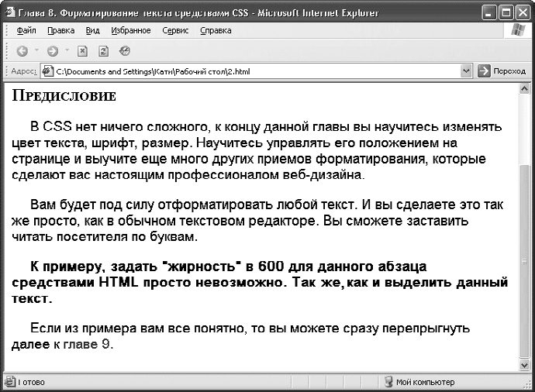Expand the Back button history dropdown
The height and width of the screenshot is (392, 535).
click(36, 51)
